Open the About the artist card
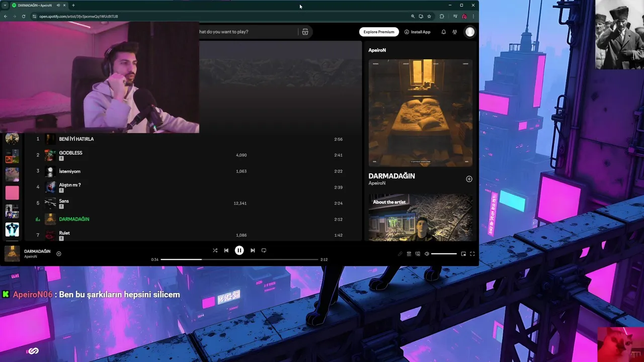Screen dimensions: 644x362 (x=420, y=217)
